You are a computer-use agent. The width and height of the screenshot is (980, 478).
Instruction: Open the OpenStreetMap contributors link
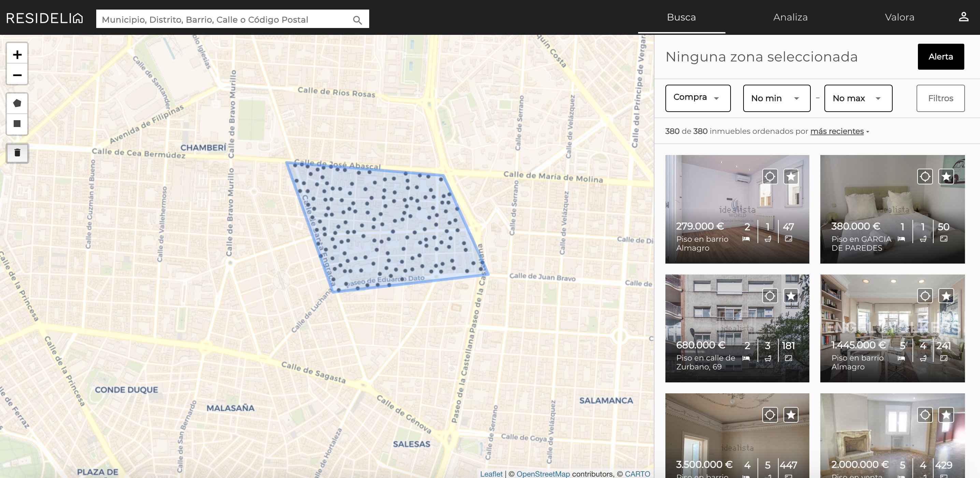tap(543, 474)
